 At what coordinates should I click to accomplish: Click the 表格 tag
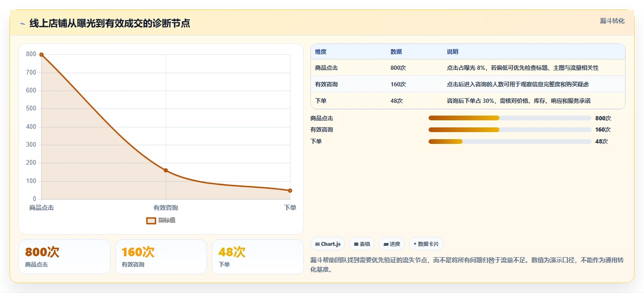click(362, 244)
